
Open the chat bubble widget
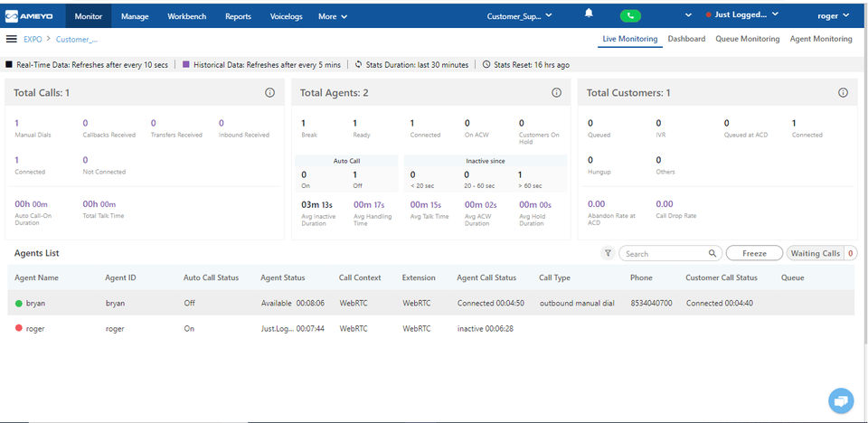[841, 399]
